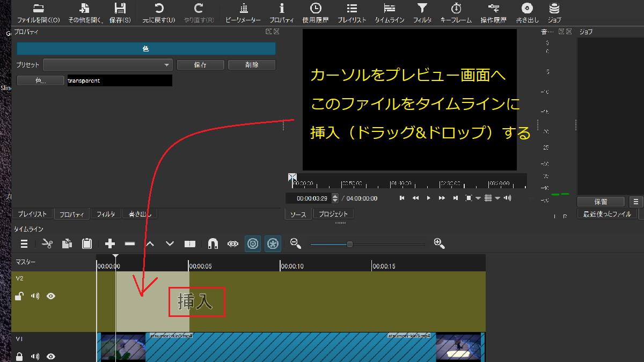Click the 削除 (Delete) button in Properties
Viewport: 644px width, 362px height.
tap(251, 64)
